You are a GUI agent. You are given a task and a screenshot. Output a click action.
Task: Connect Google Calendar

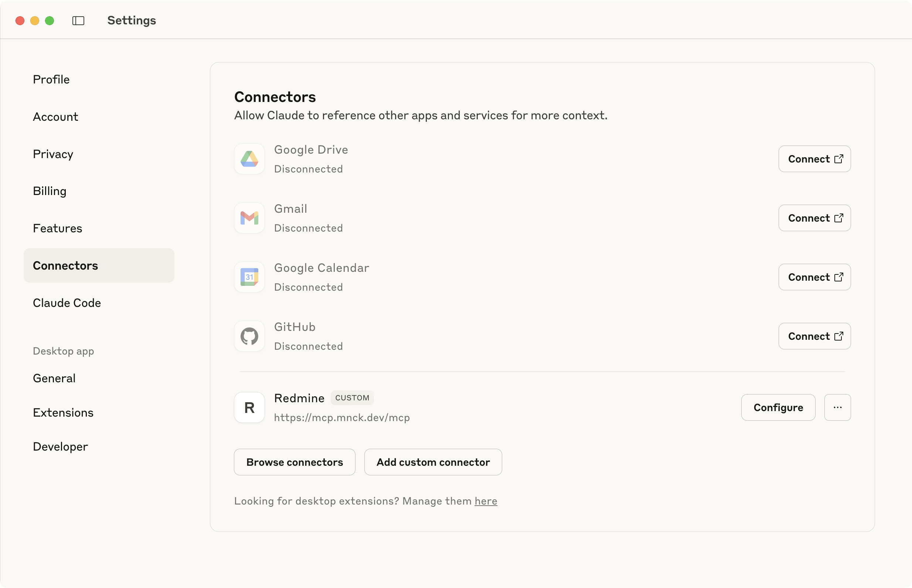814,277
